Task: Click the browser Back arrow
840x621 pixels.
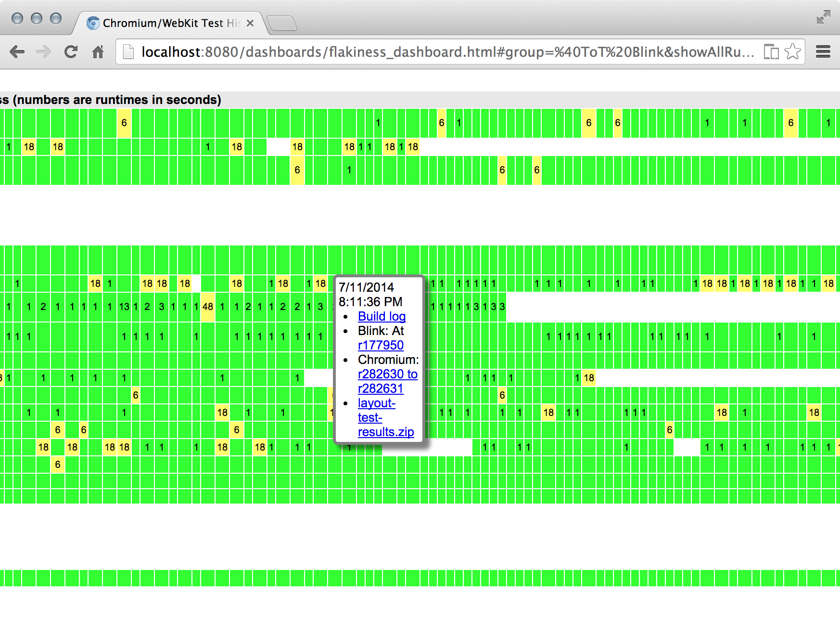Action: coord(17,52)
